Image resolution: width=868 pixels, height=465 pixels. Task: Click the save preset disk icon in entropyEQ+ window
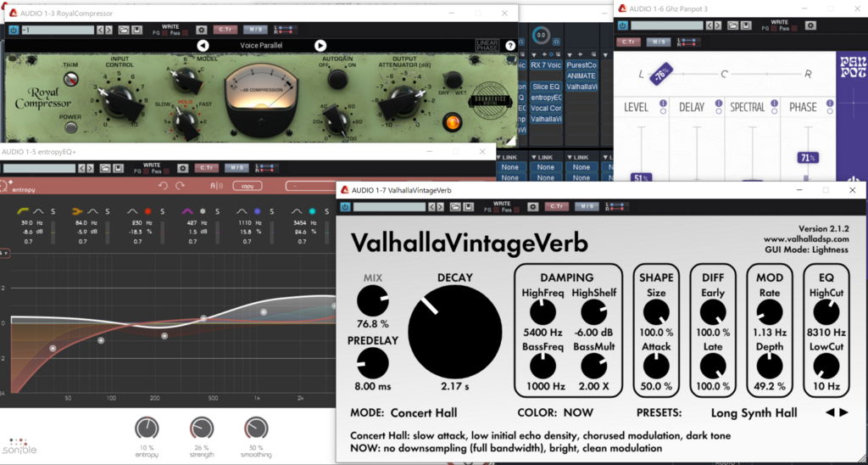(x=117, y=168)
